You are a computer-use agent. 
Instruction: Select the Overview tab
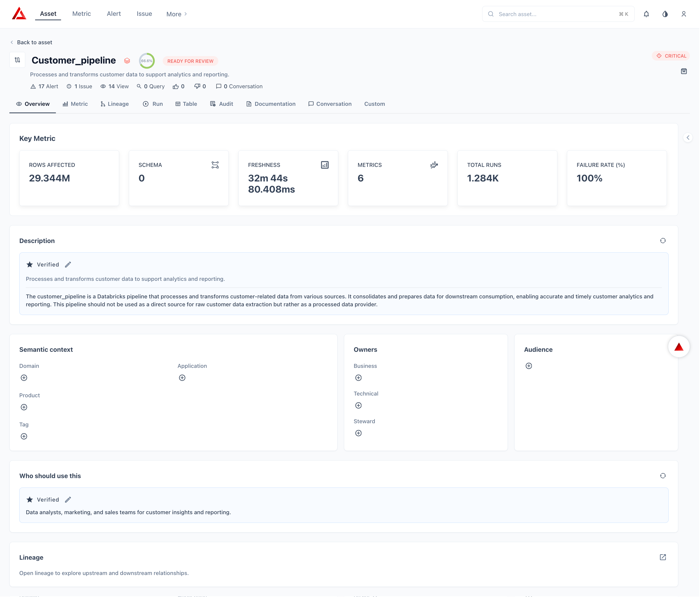pyautogui.click(x=33, y=104)
